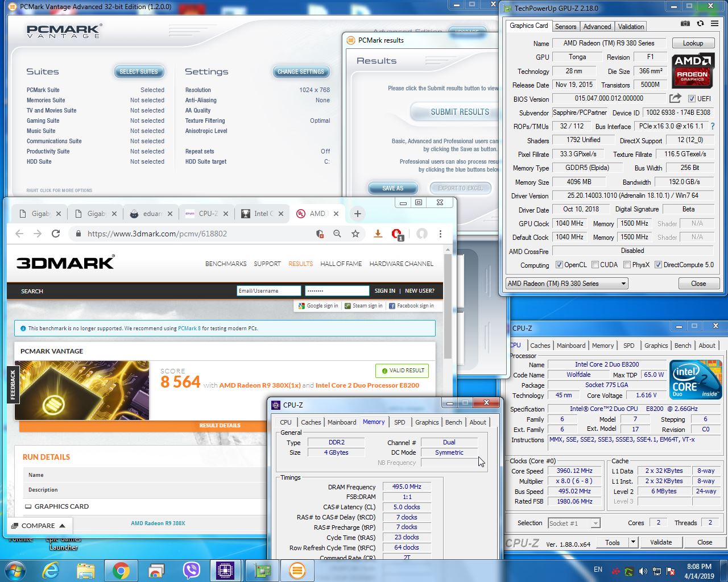Viewport: 728px width, 582px height.
Task: Switch to the Sensors tab in GPU-Z
Action: (565, 26)
